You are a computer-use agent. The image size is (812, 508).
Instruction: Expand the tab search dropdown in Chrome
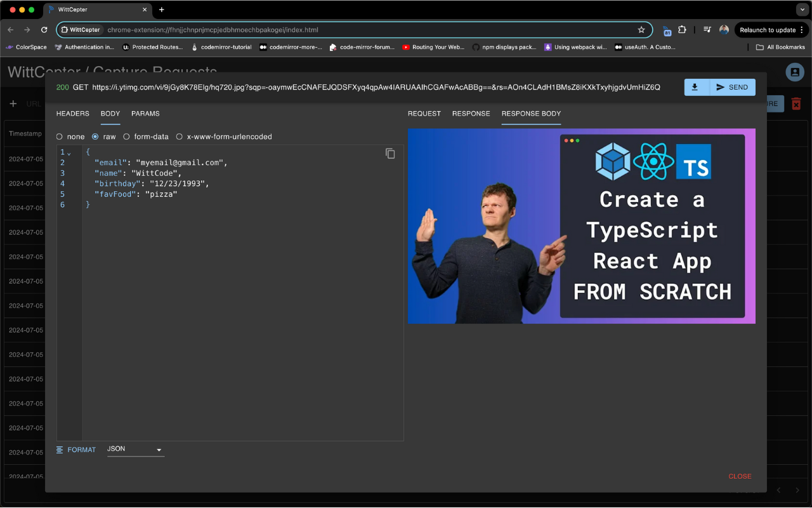click(802, 10)
